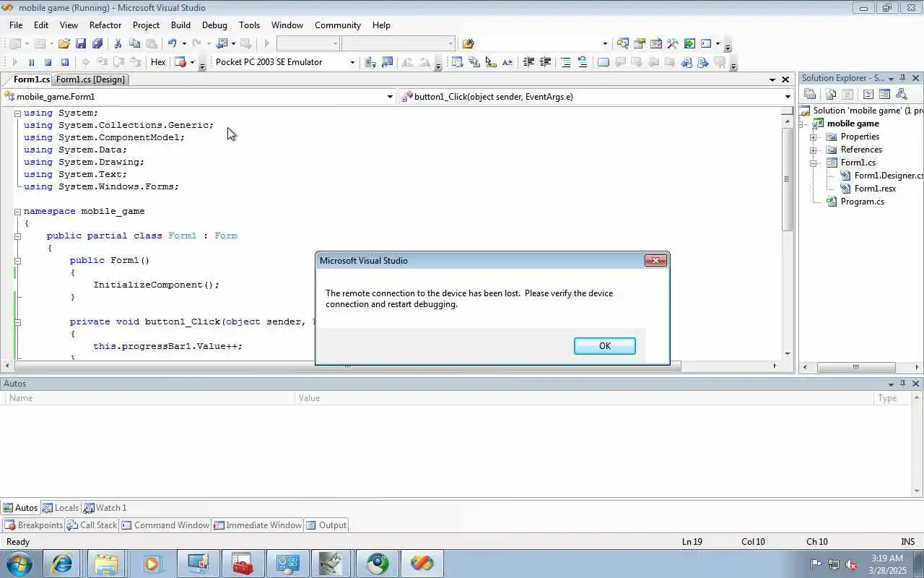The image size is (924, 578).
Task: Click the Decrease Line Indent icon
Action: (528, 62)
